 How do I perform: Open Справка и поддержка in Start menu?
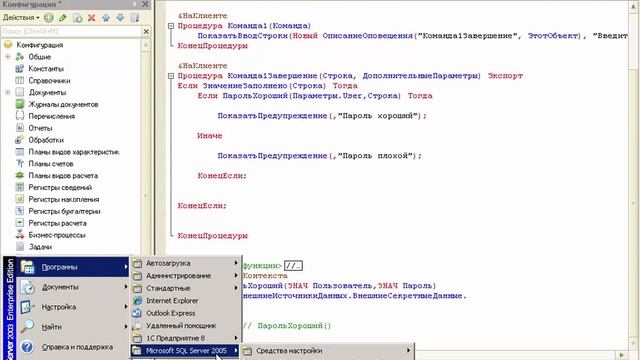tap(73, 347)
